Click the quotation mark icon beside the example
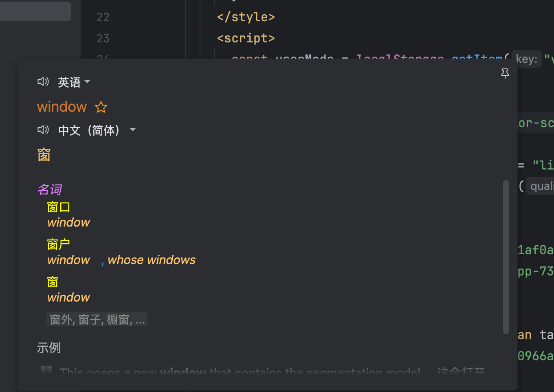 point(46,370)
